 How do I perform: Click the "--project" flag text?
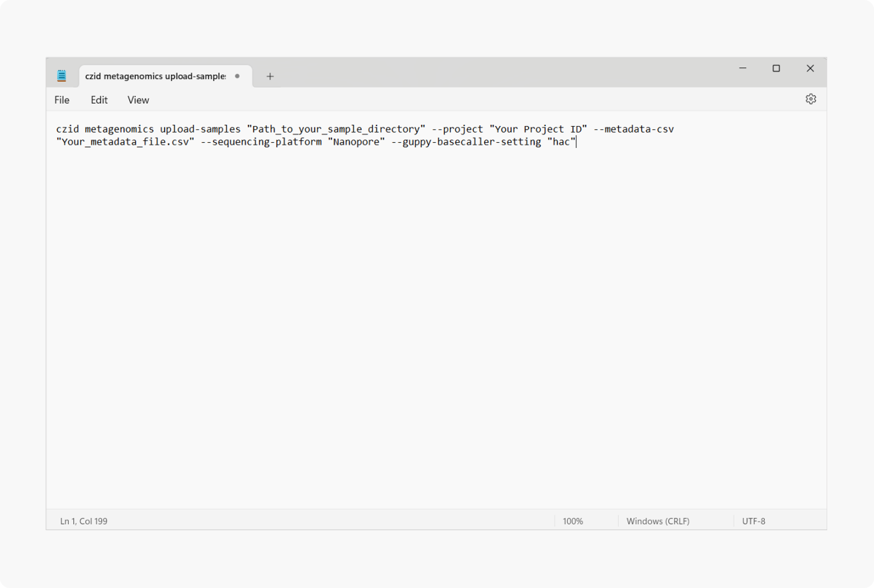point(457,129)
